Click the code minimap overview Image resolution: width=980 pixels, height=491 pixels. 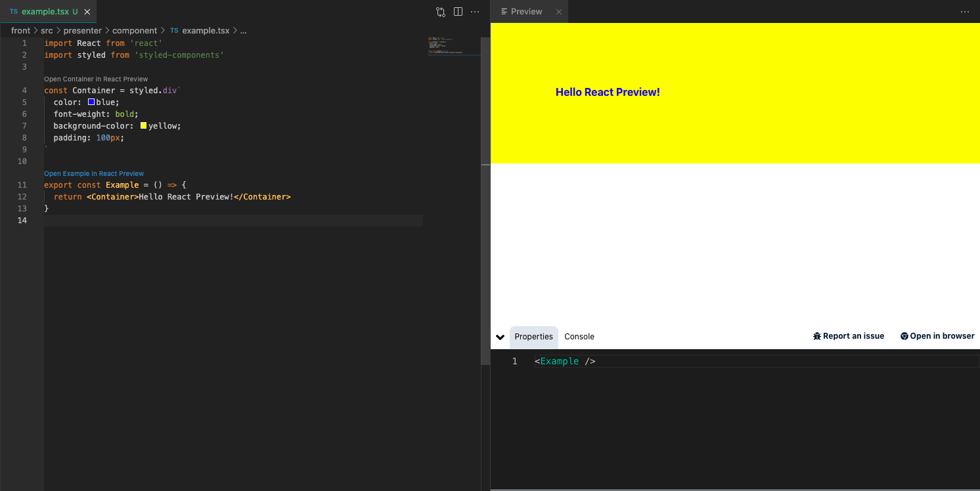(x=453, y=47)
